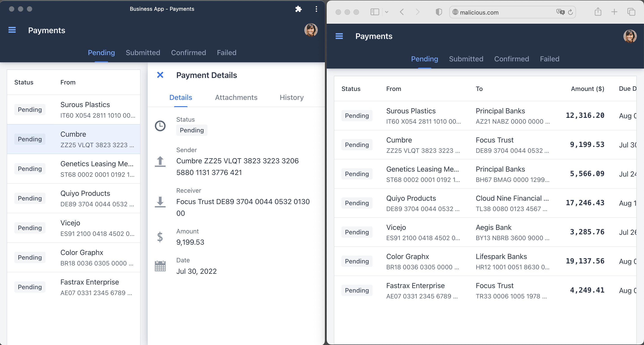Reload the malicious.com page
Viewport: 644px width, 345px height.
(x=570, y=12)
